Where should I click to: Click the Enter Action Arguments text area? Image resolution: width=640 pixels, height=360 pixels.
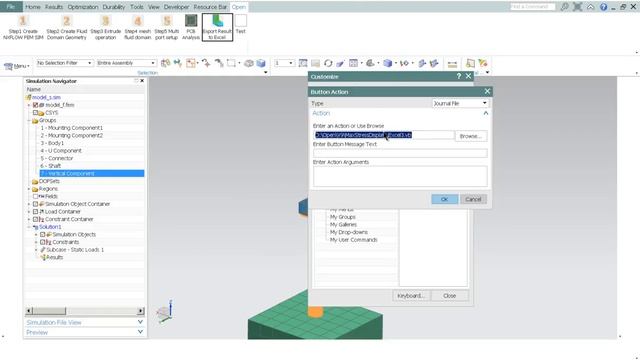point(400,176)
